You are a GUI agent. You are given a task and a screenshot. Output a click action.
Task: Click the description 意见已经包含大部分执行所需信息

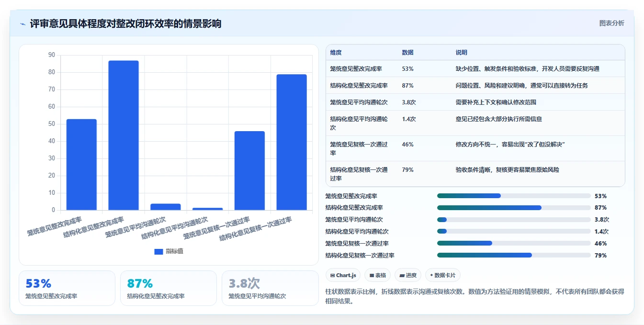click(x=498, y=119)
